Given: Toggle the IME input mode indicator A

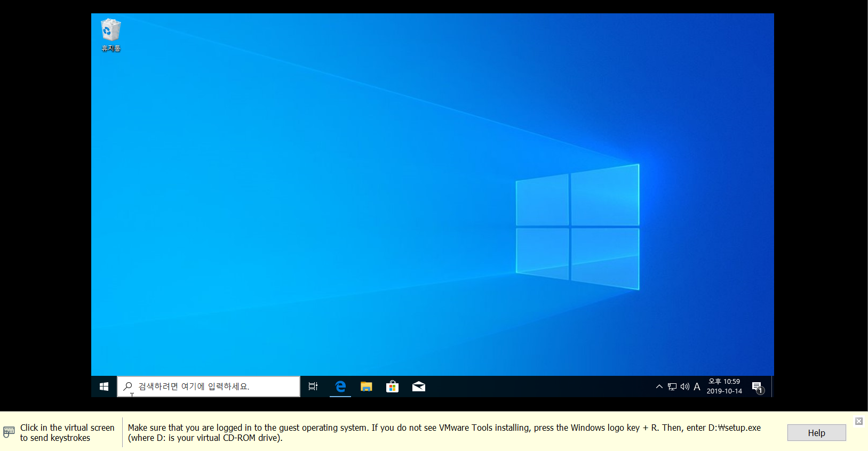Looking at the screenshot, I should click(697, 386).
